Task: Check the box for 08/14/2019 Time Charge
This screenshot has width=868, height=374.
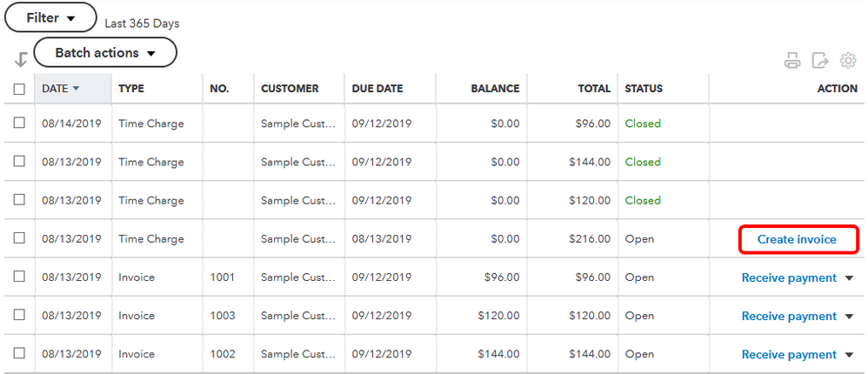Action: tap(19, 124)
